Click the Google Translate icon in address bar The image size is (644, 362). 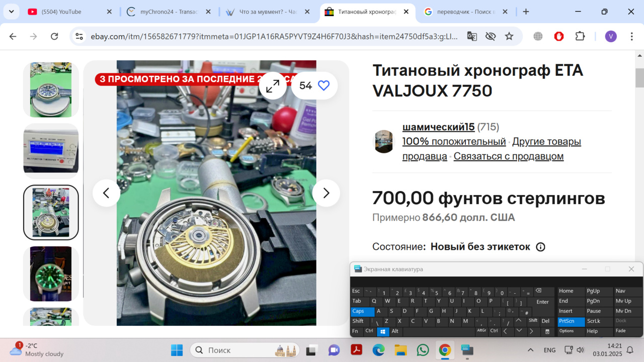click(x=472, y=36)
